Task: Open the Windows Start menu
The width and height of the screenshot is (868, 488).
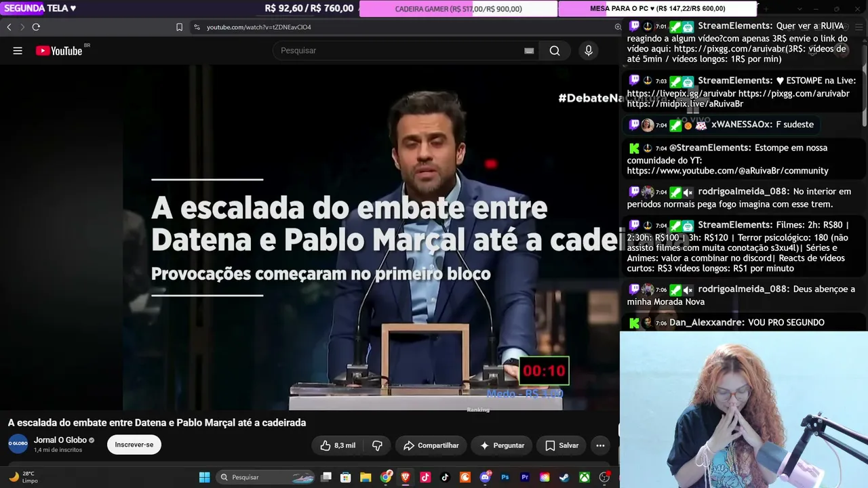Action: tap(204, 477)
